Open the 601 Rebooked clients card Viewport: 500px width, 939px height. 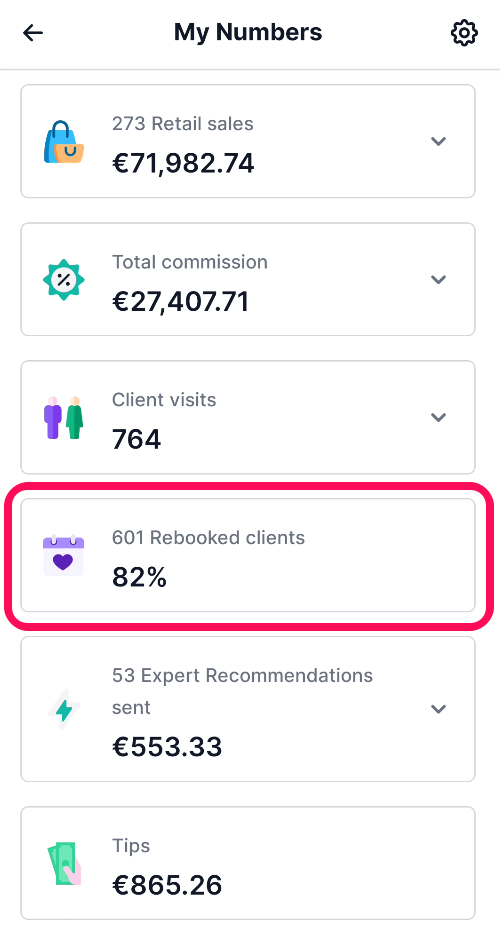click(x=248, y=556)
